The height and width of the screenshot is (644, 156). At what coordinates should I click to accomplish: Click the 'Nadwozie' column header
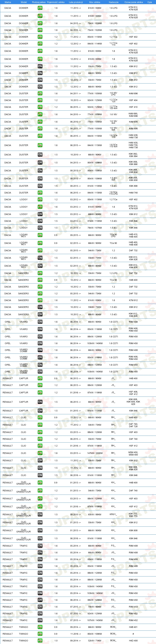pyautogui.click(x=114, y=2)
